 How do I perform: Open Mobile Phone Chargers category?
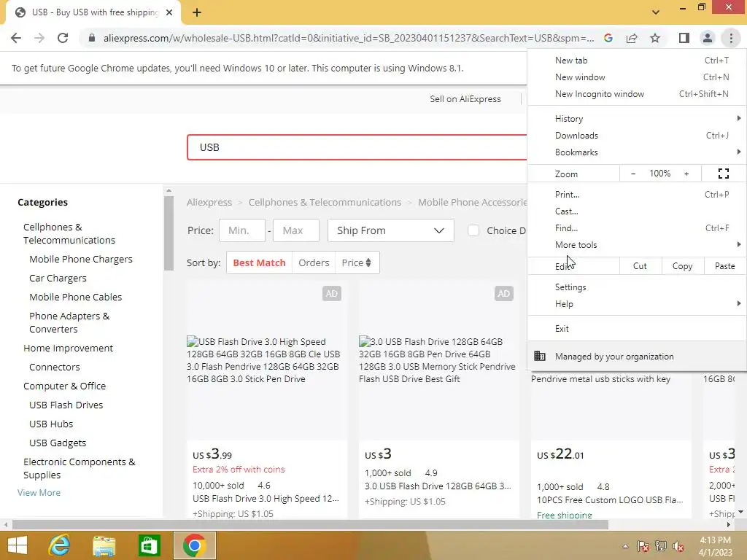(x=80, y=259)
